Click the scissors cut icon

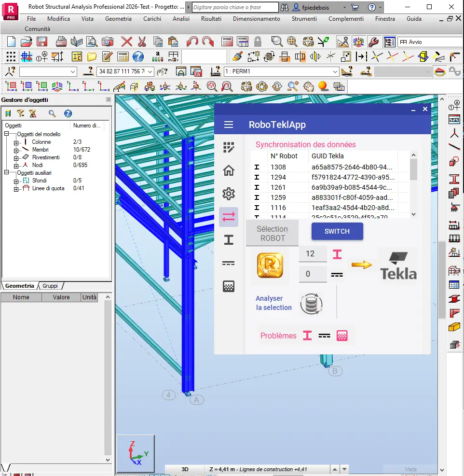tap(142, 42)
